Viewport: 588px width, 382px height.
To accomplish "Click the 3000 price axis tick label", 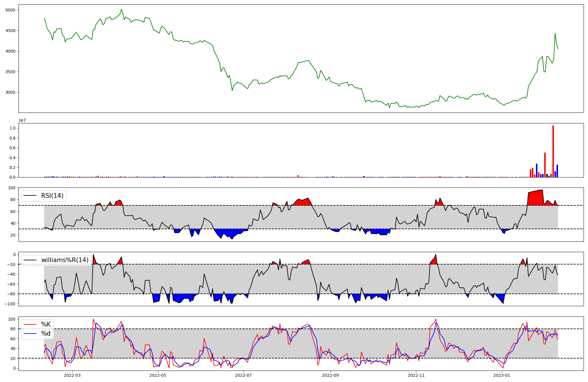I will coord(10,92).
